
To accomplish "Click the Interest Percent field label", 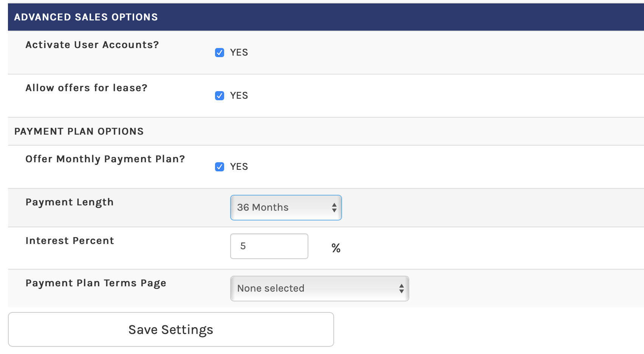I will pos(70,241).
